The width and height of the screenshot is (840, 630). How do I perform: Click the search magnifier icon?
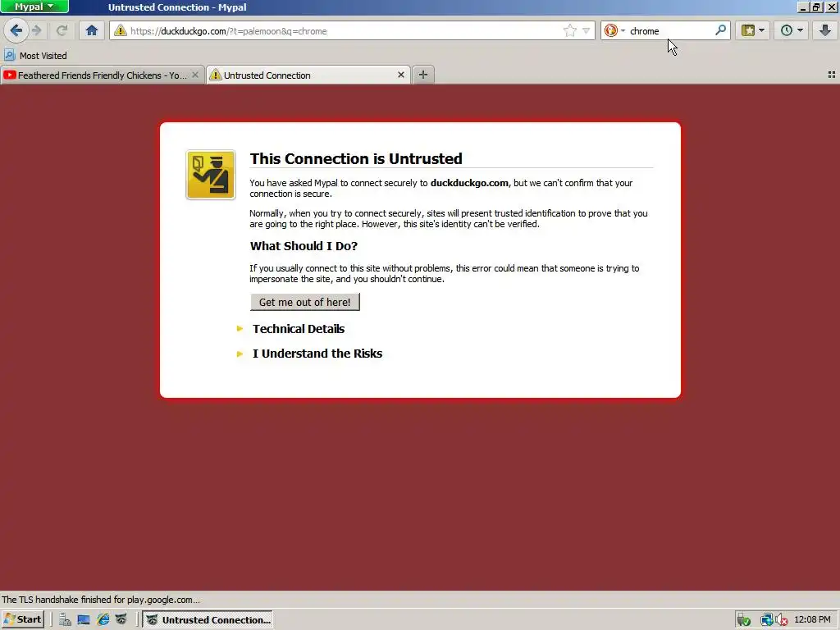point(720,30)
